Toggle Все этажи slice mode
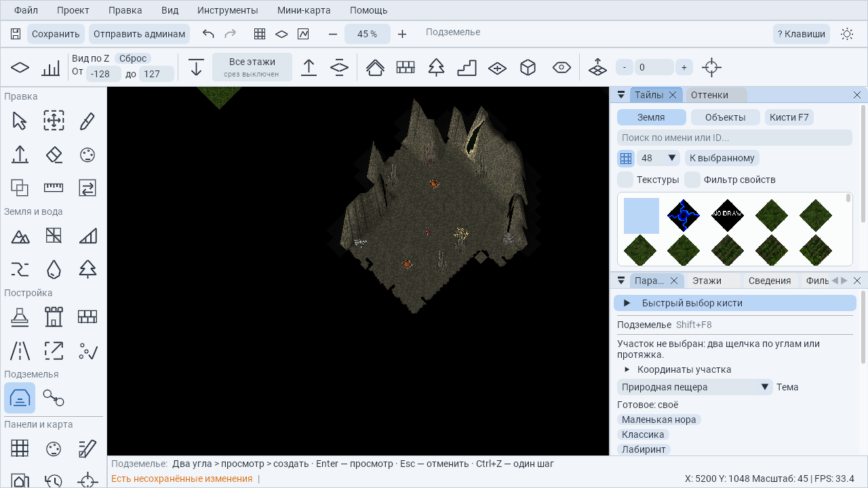 click(x=252, y=67)
